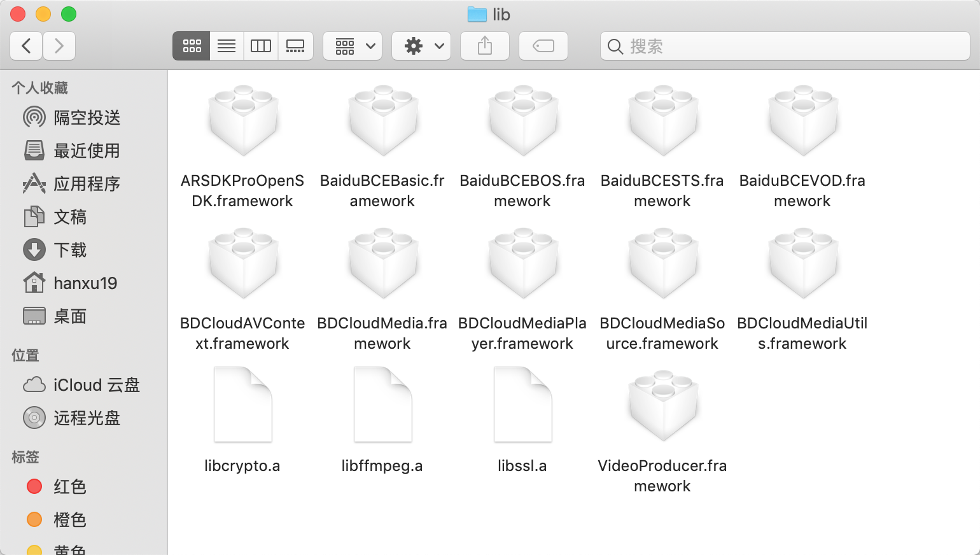Image resolution: width=980 pixels, height=555 pixels.
Task: Open the group-by arrangement dropdown
Action: coord(353,46)
